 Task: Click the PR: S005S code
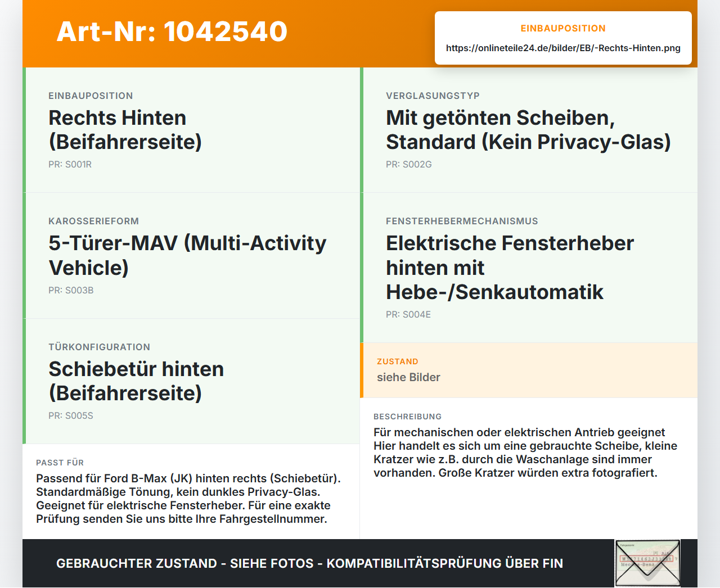tap(71, 416)
